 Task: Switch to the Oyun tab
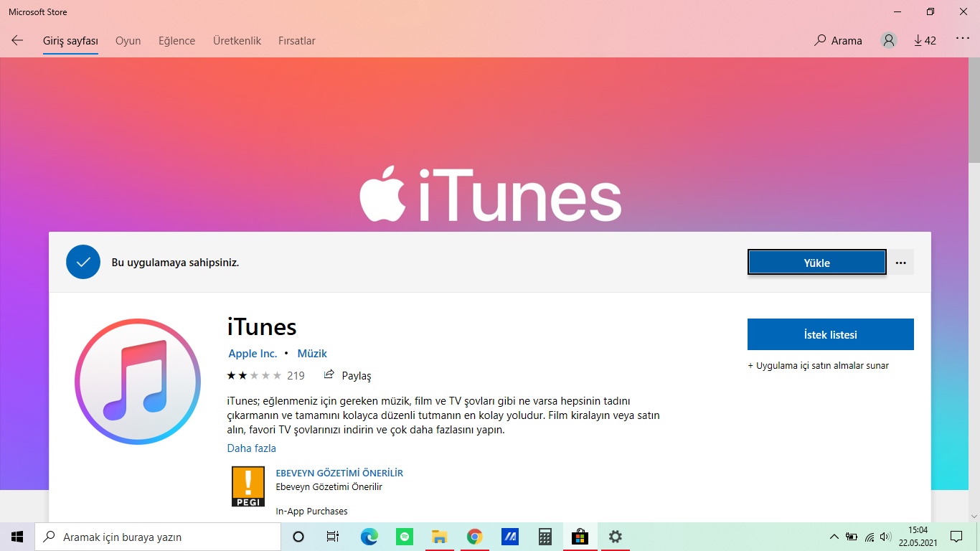(128, 41)
